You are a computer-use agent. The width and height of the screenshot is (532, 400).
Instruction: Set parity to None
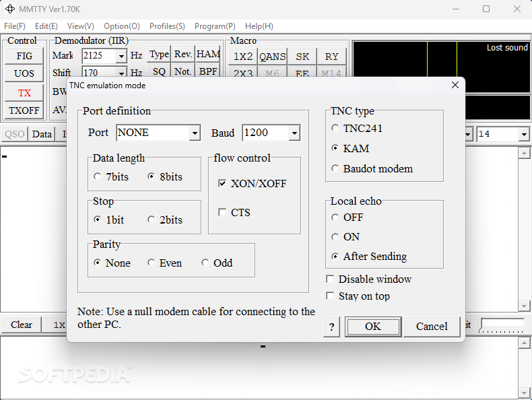[112, 263]
